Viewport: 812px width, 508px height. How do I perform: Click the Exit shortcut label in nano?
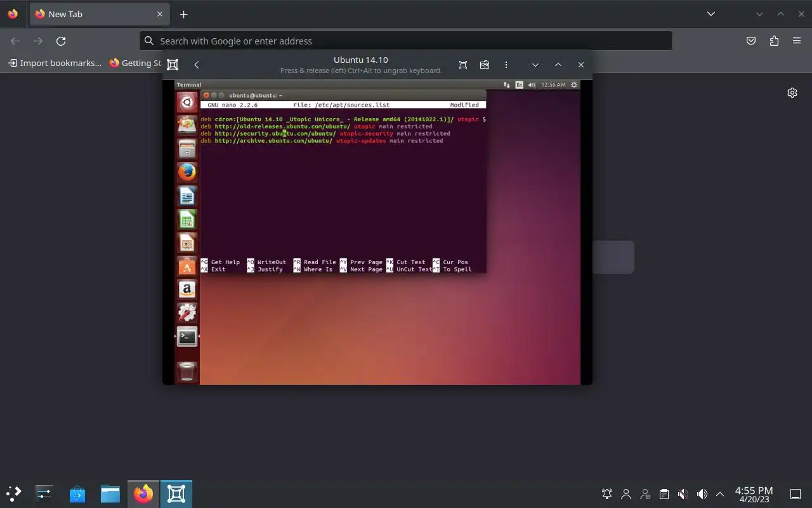(x=218, y=269)
